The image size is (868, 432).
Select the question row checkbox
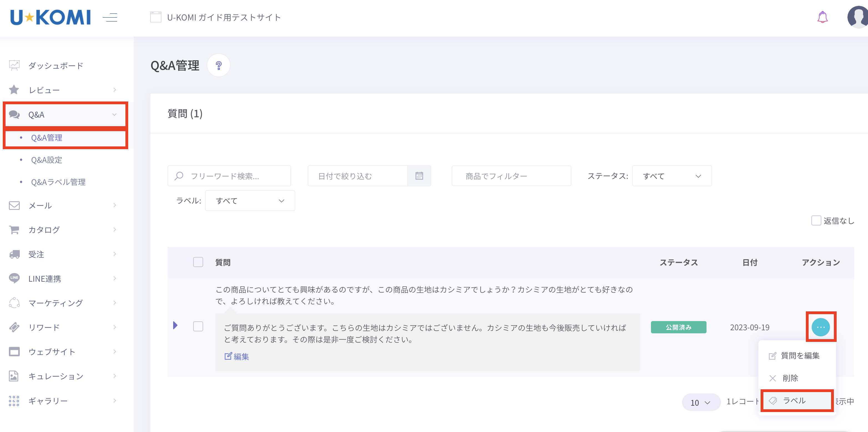198,326
